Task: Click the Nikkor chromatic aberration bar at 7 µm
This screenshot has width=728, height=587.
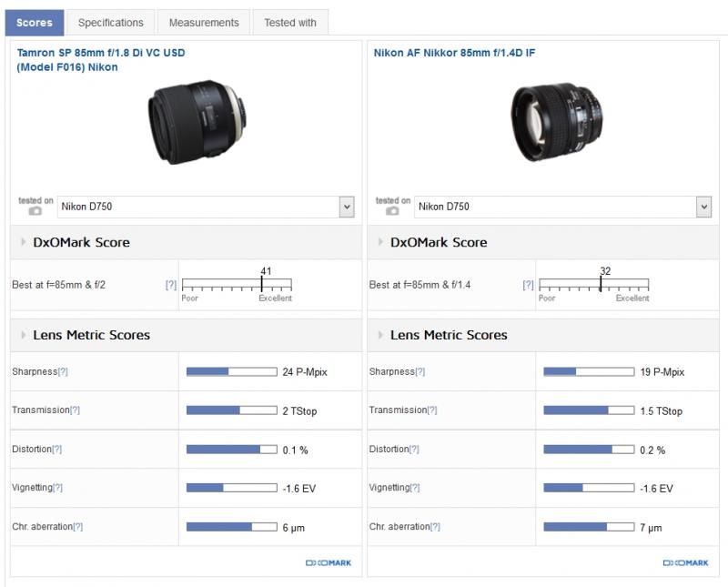Action: 589,527
